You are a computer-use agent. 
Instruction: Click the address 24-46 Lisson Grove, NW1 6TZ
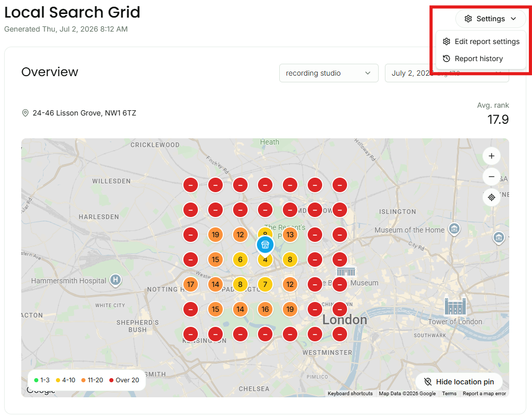pos(84,113)
